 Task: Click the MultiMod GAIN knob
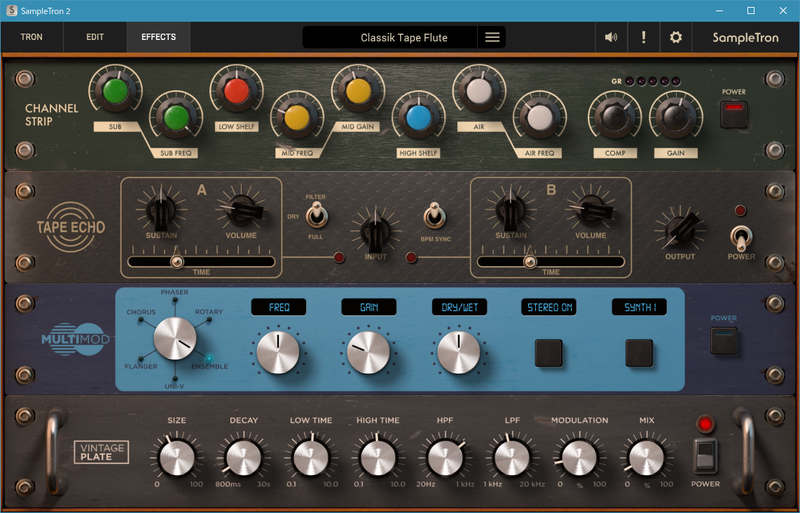tap(368, 352)
